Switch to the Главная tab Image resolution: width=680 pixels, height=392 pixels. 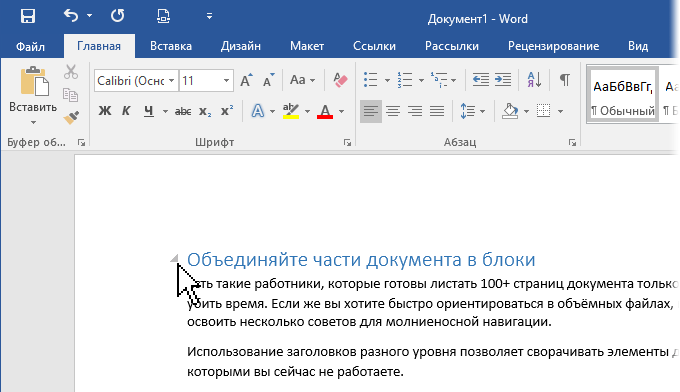(x=99, y=46)
